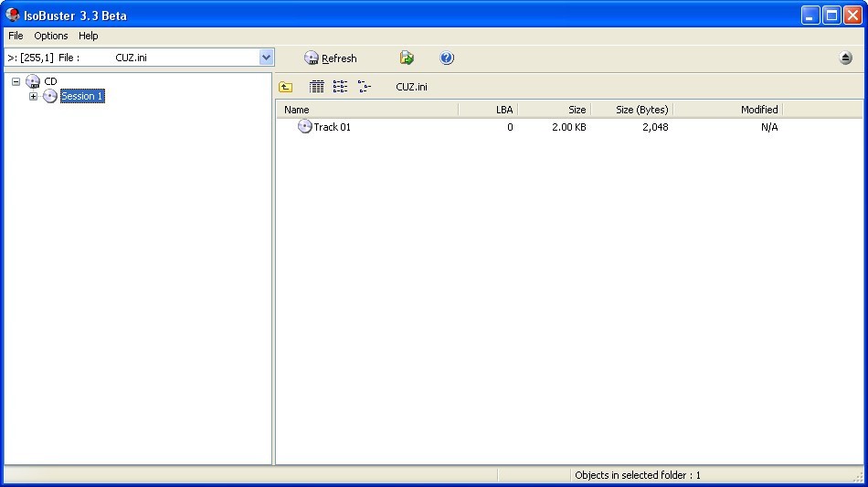Sort by Modified column header

[728, 110]
